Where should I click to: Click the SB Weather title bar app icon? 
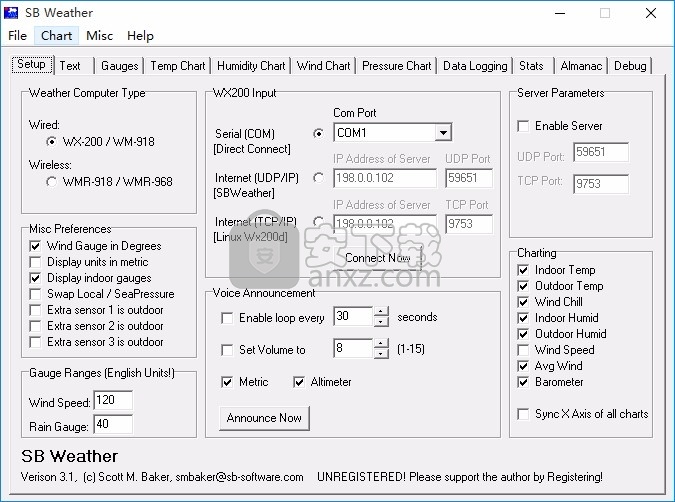11,12
